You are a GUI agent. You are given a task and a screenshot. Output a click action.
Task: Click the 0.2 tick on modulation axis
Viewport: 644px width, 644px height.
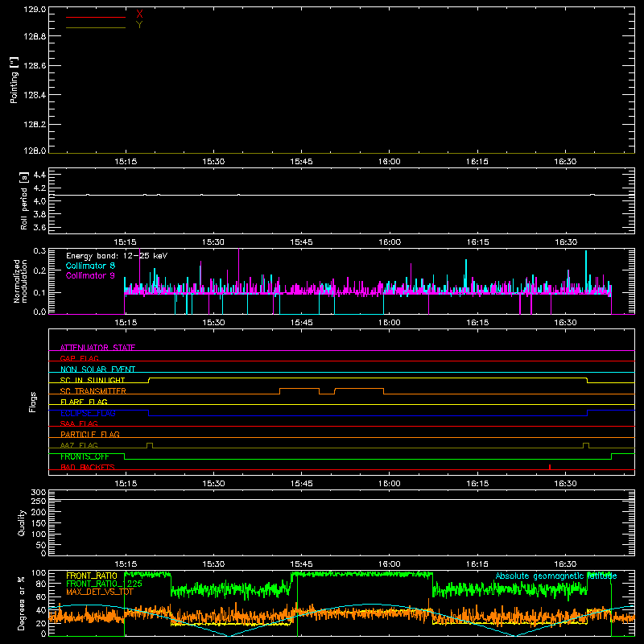click(x=39, y=270)
